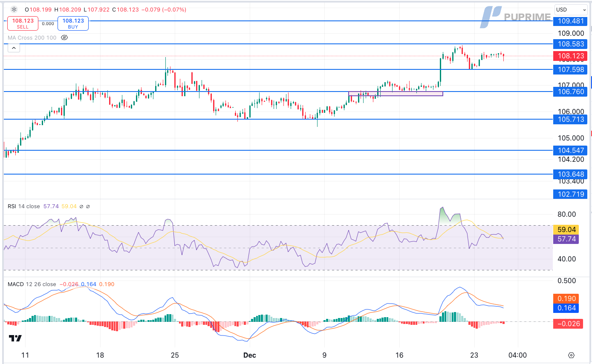Viewport: 592px width, 364px height.
Task: Click the asterisk symbol icon beside OHLC values
Action: tap(14, 9)
